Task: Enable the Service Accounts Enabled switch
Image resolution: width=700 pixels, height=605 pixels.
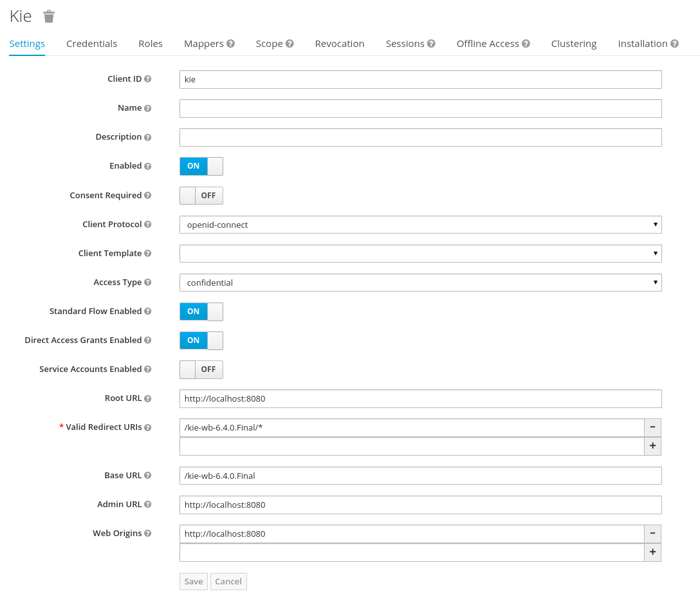Action: 201,369
